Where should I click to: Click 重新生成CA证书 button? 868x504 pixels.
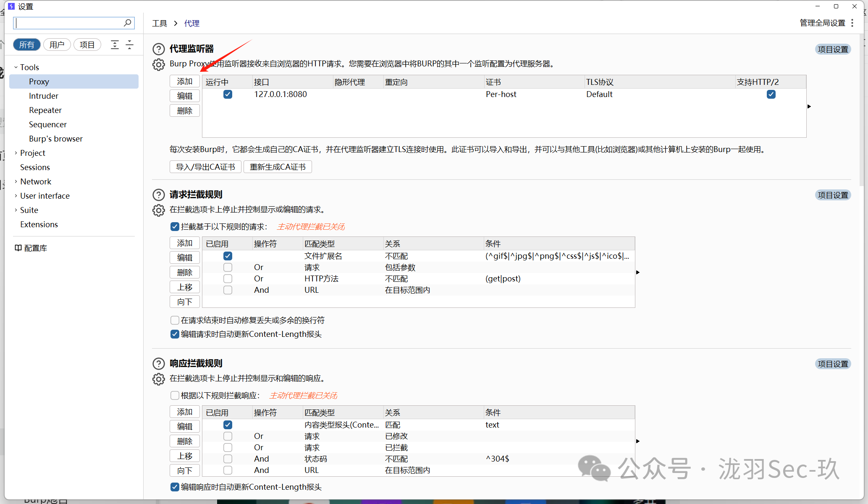(x=278, y=167)
